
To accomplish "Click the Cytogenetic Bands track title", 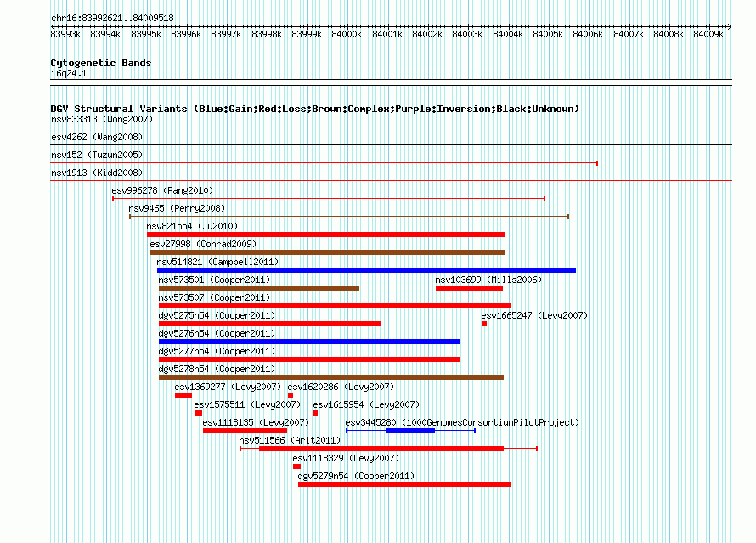I will tap(101, 63).
